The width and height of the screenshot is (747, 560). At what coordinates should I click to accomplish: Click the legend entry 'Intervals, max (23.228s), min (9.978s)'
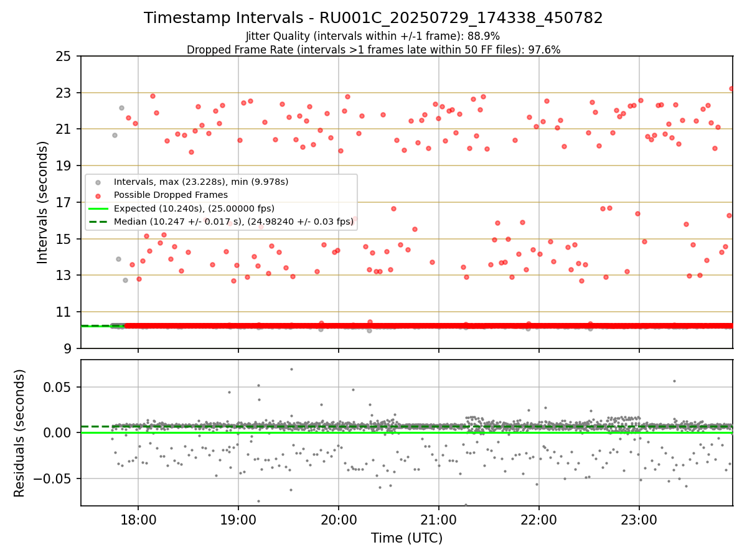point(201,182)
